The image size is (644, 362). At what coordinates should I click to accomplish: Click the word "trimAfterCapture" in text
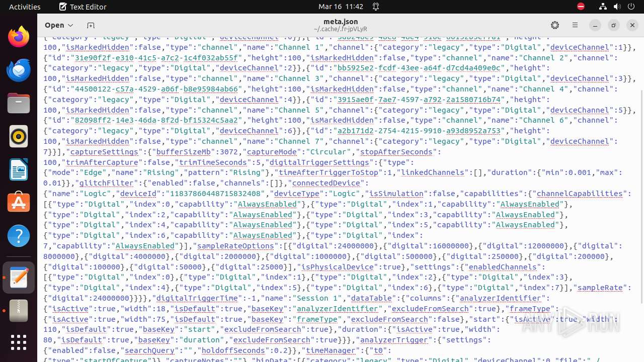pos(102,162)
